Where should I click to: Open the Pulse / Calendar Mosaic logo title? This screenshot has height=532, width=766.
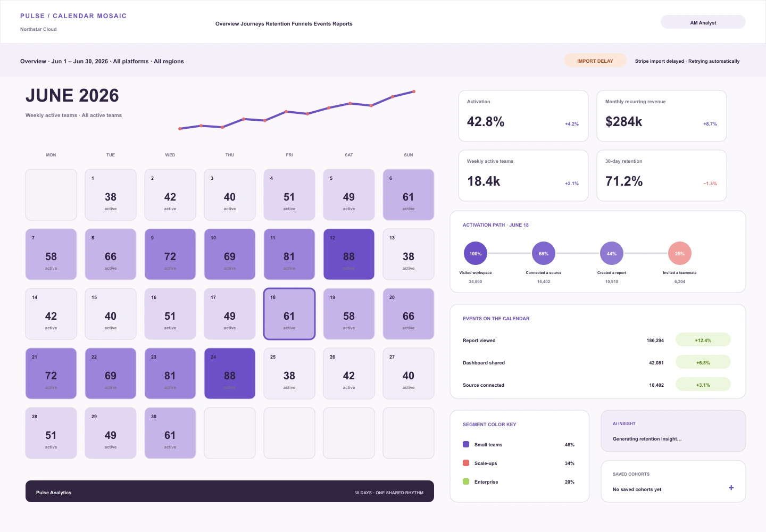pos(73,16)
